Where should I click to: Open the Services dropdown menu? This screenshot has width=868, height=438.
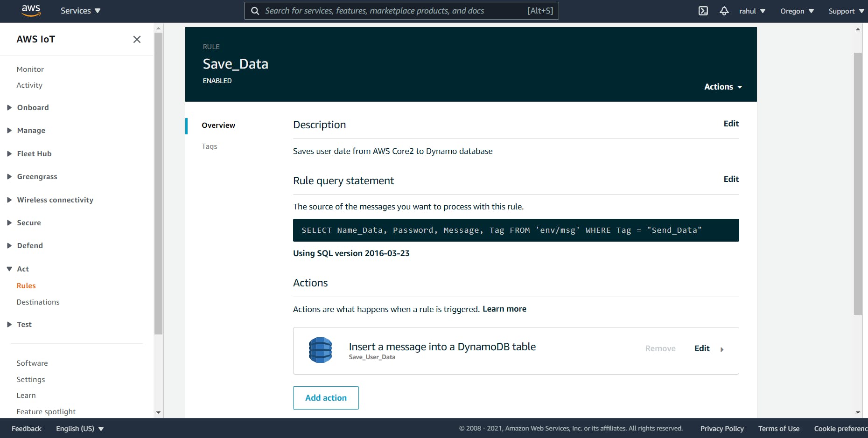pos(80,11)
